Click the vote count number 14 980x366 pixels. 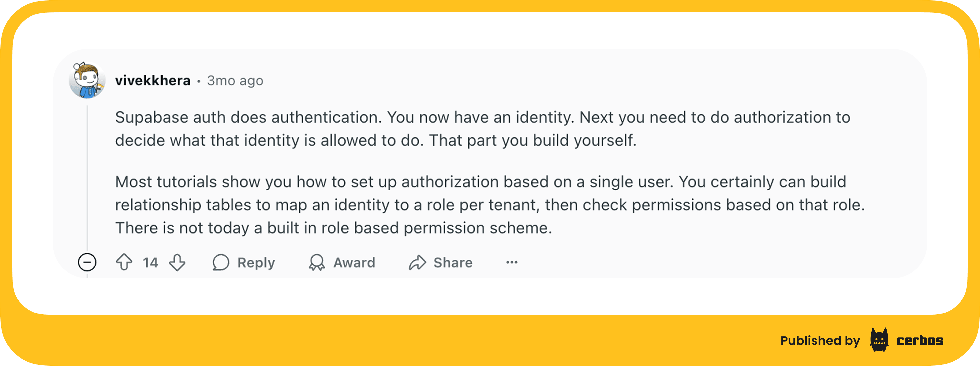click(x=150, y=263)
